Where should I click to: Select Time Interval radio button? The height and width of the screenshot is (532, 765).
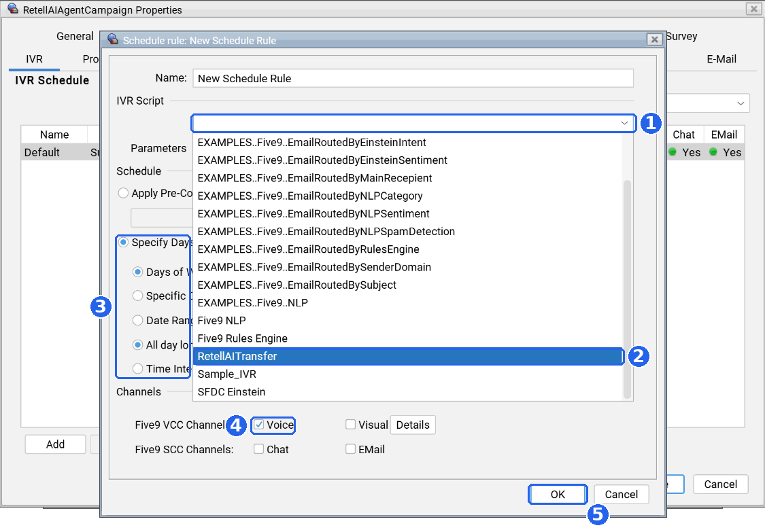[138, 369]
